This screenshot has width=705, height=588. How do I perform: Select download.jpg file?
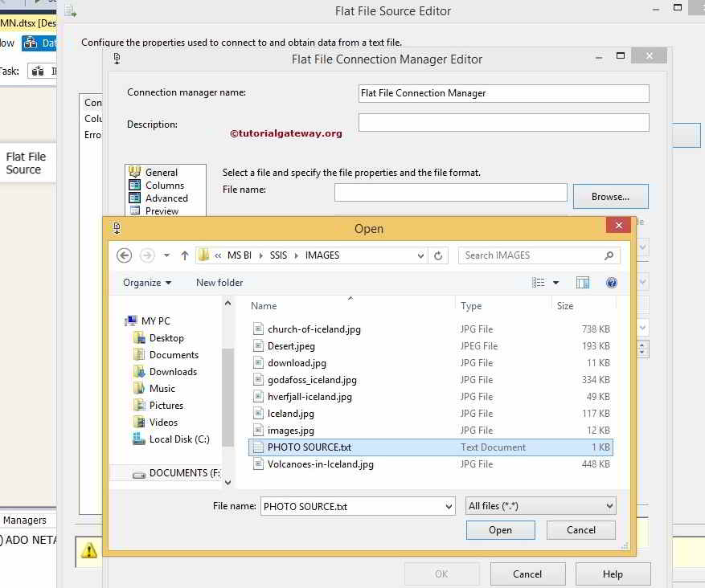tap(431, 363)
